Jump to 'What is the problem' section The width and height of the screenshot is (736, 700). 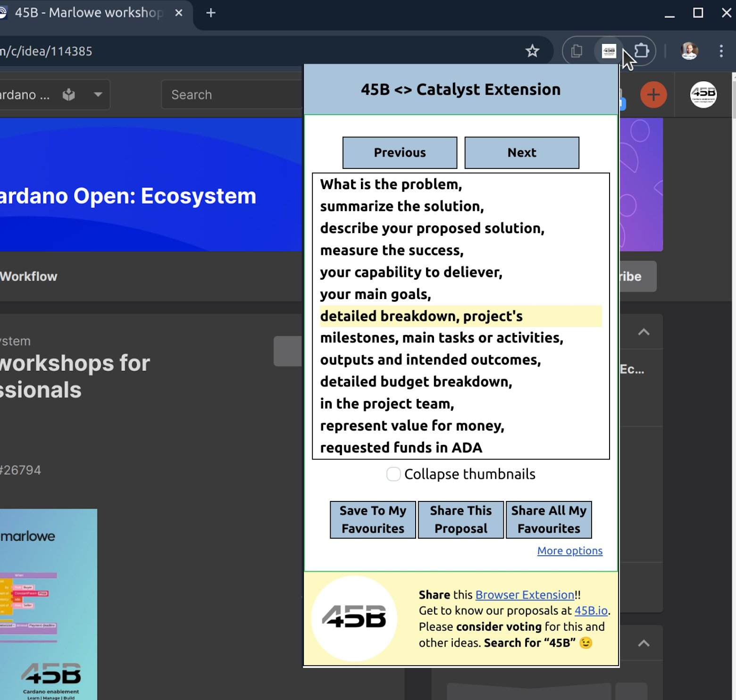pos(391,184)
